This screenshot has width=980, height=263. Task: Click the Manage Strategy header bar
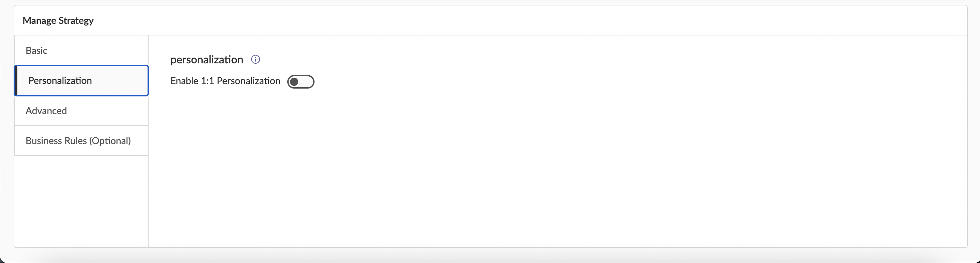click(490, 20)
